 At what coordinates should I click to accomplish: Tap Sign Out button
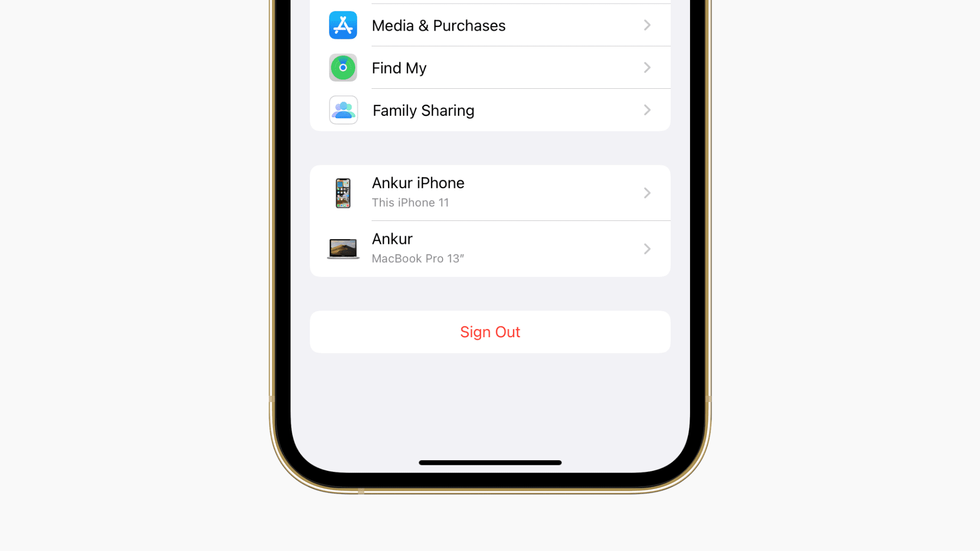pos(490,332)
